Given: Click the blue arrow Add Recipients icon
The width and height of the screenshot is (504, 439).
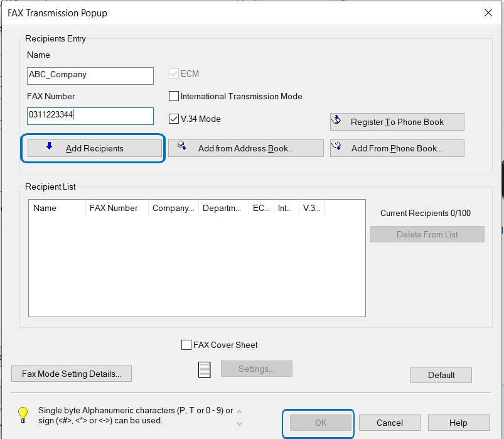Looking at the screenshot, I should (49, 147).
